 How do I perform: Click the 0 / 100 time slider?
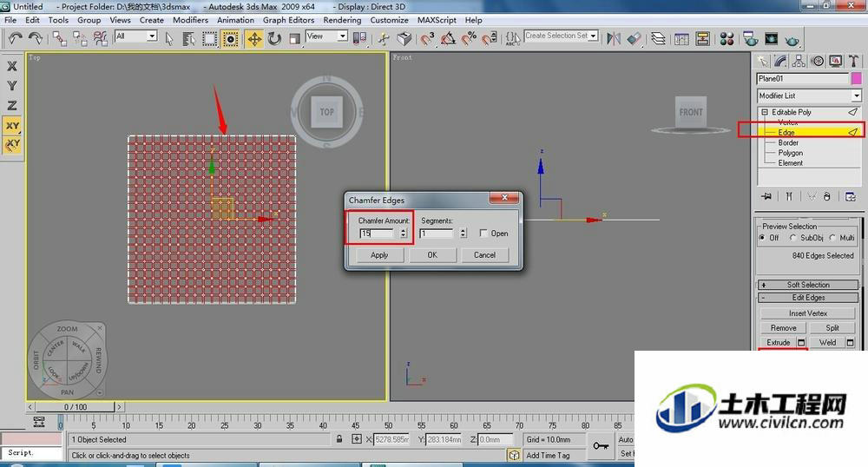coord(76,407)
